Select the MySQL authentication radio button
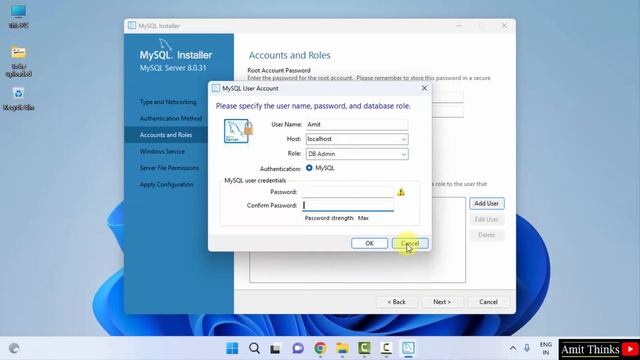This screenshot has height=360, width=640. coord(309,168)
